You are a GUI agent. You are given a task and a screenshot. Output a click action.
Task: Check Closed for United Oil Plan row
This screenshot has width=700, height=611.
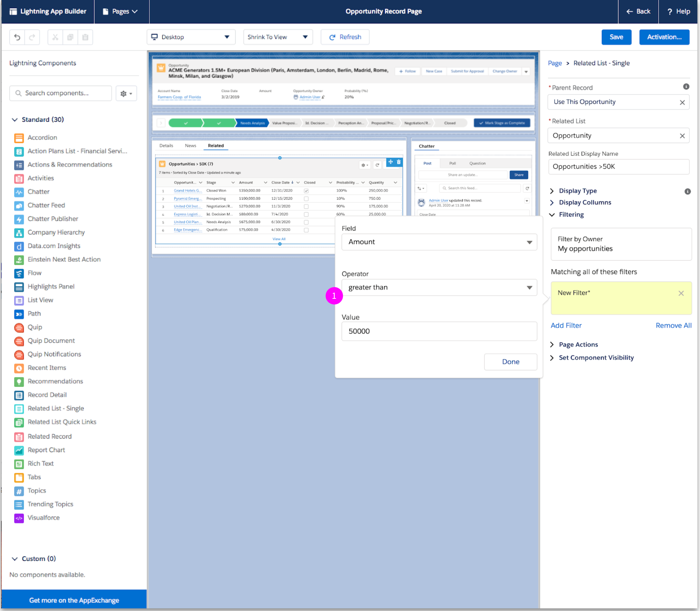pos(306,222)
